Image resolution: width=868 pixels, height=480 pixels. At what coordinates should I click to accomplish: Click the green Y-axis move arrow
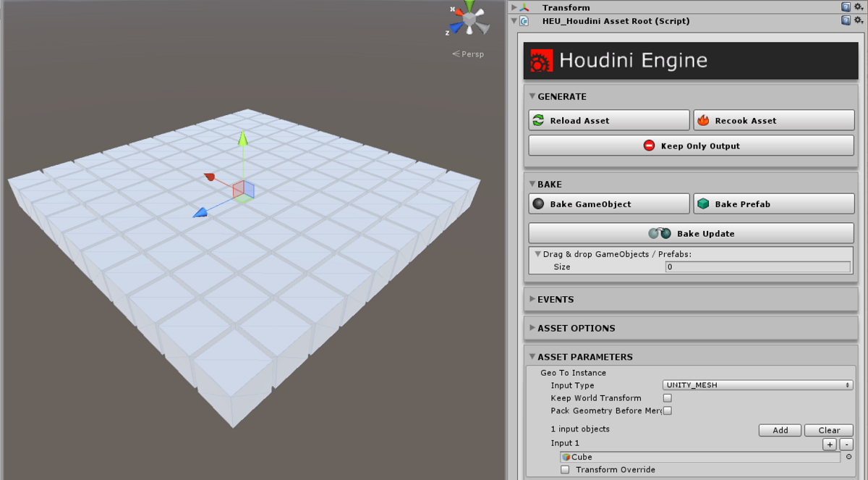coord(243,139)
